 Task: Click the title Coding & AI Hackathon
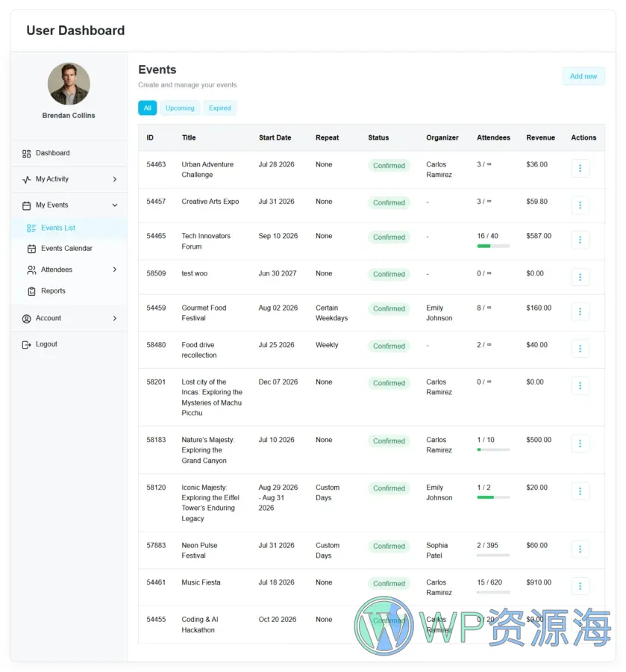point(200,625)
